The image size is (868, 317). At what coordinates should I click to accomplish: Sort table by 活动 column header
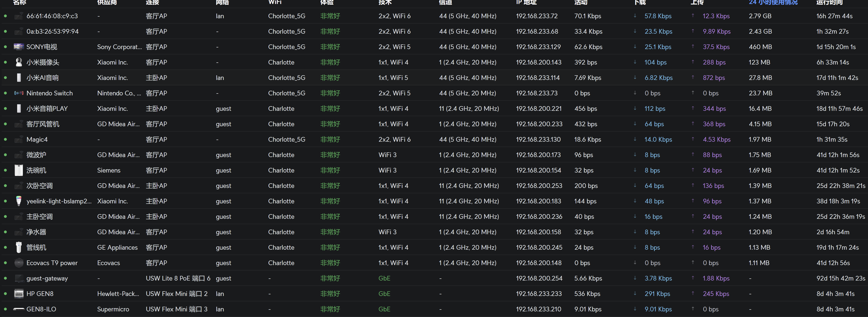[581, 2]
